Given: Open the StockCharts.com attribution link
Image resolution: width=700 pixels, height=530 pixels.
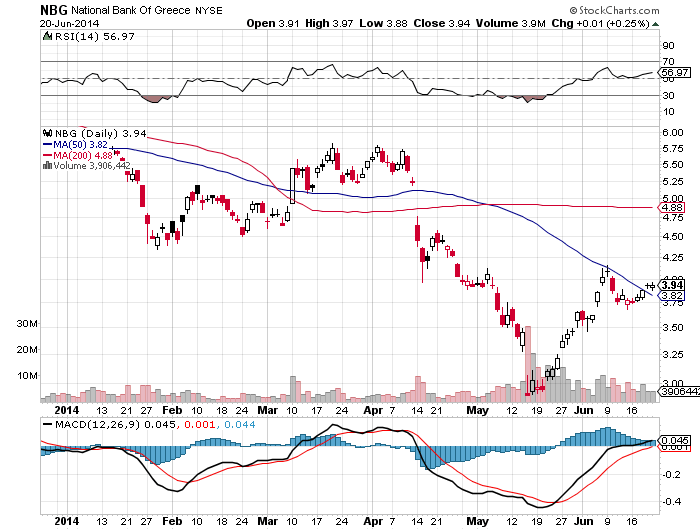Looking at the screenshot, I should [614, 10].
